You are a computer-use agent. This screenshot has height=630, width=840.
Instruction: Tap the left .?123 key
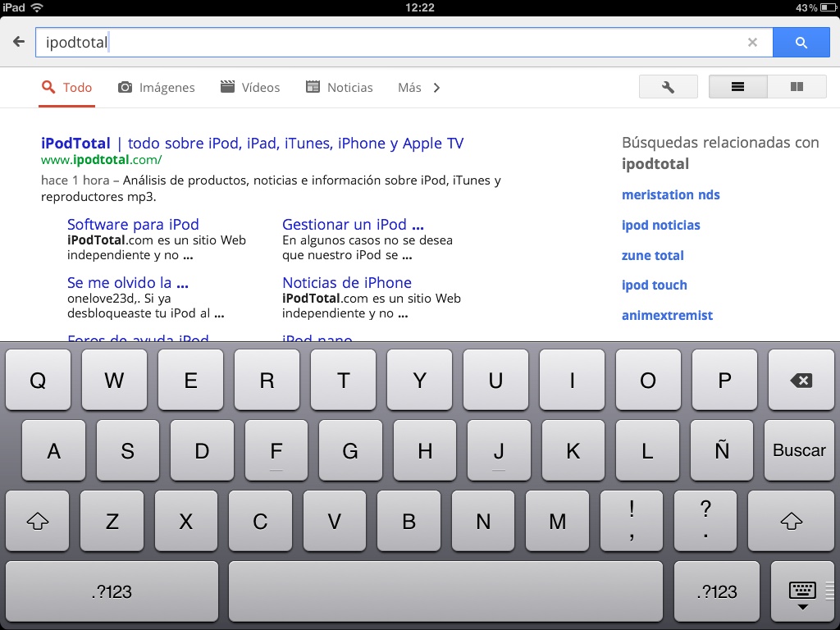coord(112,591)
